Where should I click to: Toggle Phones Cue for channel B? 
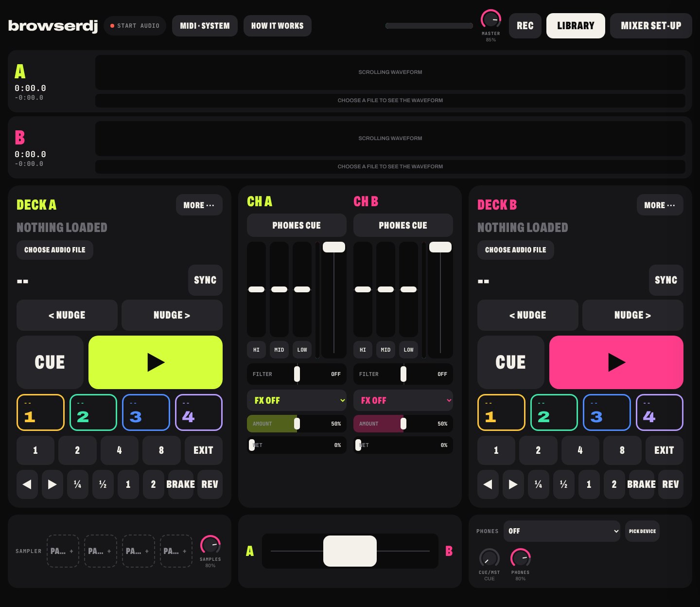[x=403, y=225]
